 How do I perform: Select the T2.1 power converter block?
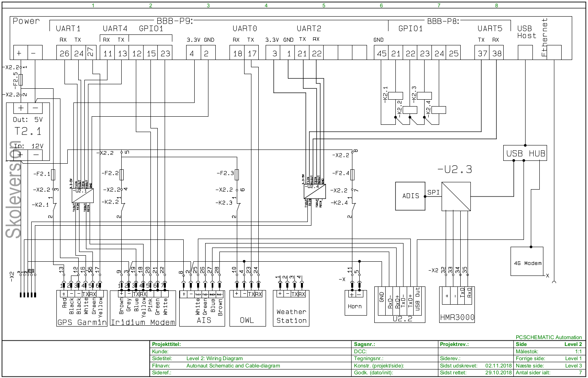tap(28, 132)
